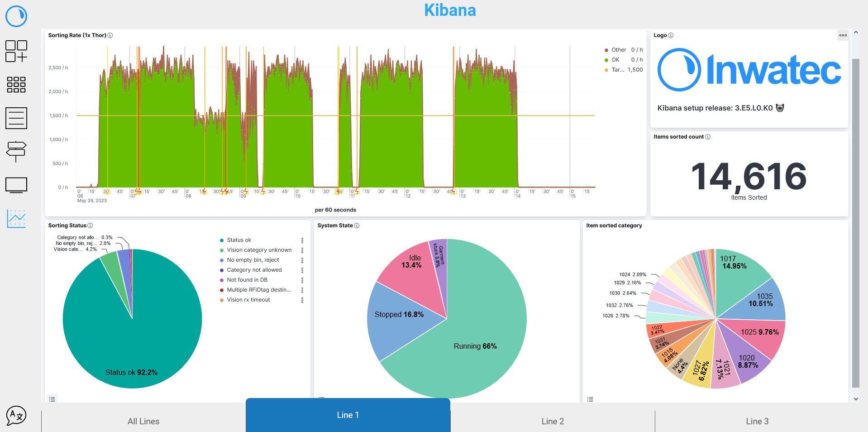
Task: Show info for Items sorted count panel
Action: (x=708, y=137)
